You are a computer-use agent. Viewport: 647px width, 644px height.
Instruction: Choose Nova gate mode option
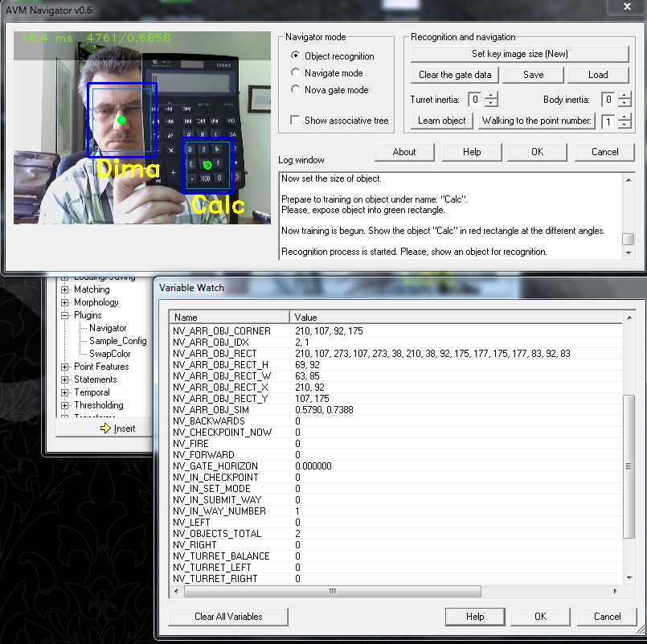[x=296, y=90]
